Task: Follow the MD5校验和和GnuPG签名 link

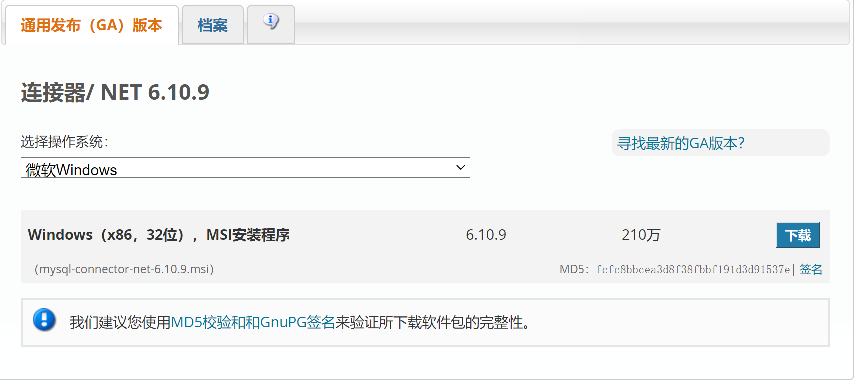Action: [253, 322]
